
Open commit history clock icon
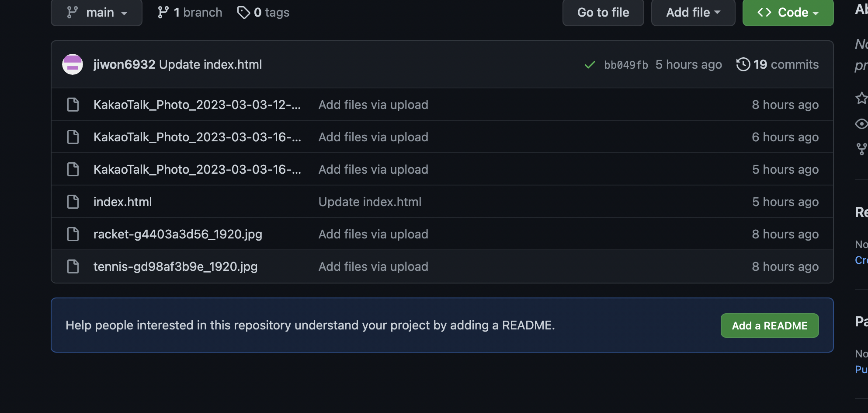pos(743,64)
